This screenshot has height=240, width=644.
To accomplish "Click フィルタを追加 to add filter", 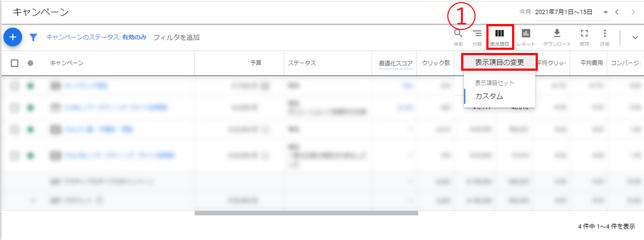I will 176,37.
